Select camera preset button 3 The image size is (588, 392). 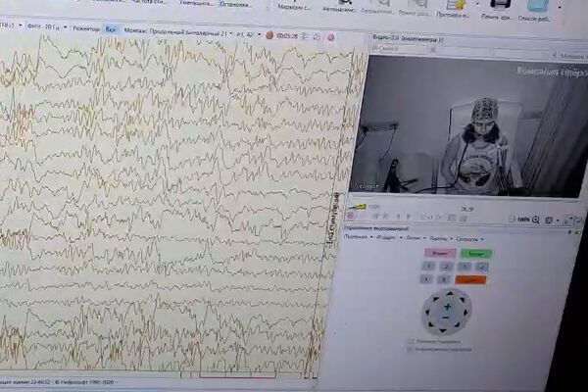tap(465, 267)
